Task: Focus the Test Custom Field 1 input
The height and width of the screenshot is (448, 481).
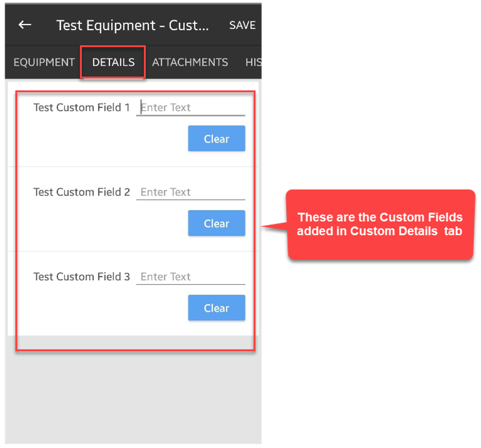Action: pos(191,108)
